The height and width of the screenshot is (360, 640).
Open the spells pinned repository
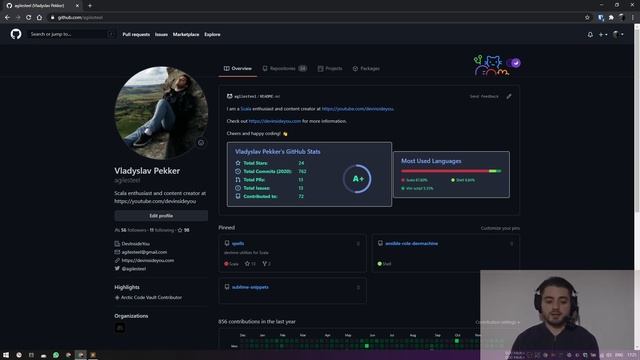tap(238, 243)
